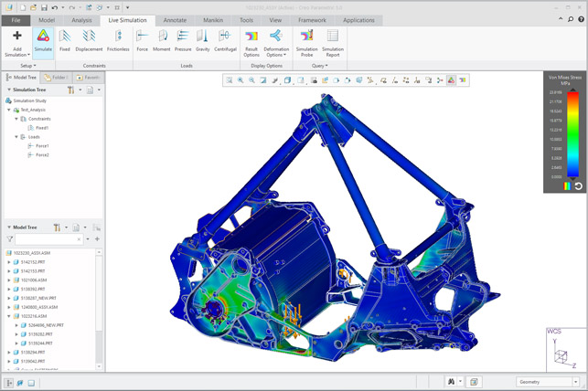Expand the 1021006.ASM tree item

(x=8, y=280)
